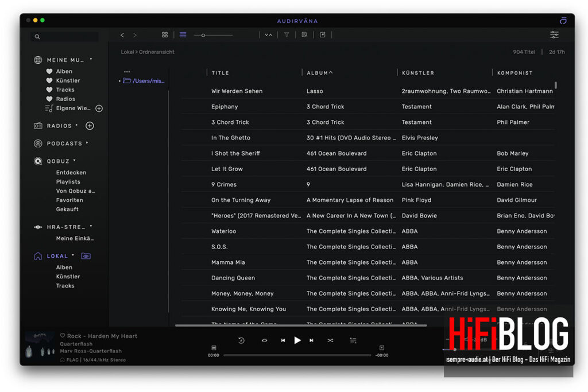The height and width of the screenshot is (392, 588).
Task: Open the filter funnel in toolbar
Action: click(x=287, y=35)
